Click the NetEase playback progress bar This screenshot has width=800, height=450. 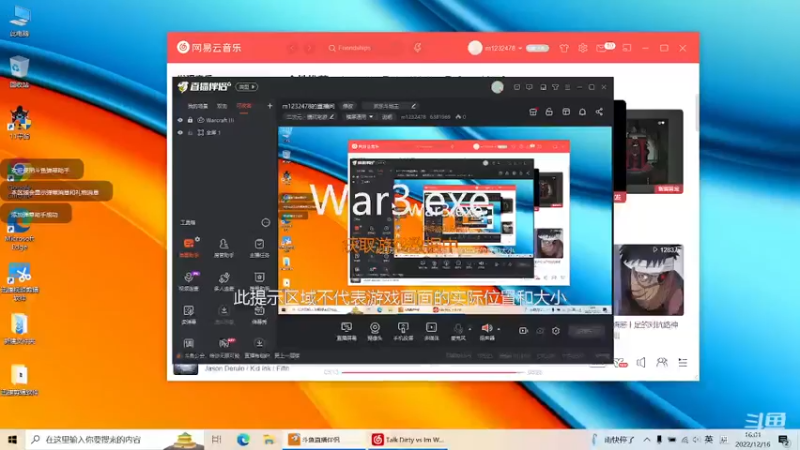(x=432, y=372)
